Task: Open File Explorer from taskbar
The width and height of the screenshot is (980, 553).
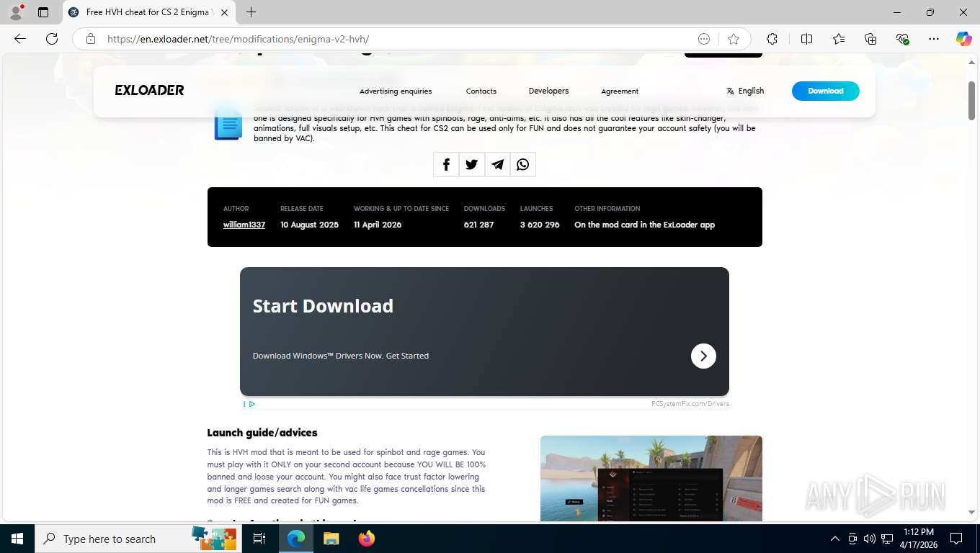Action: pyautogui.click(x=331, y=539)
